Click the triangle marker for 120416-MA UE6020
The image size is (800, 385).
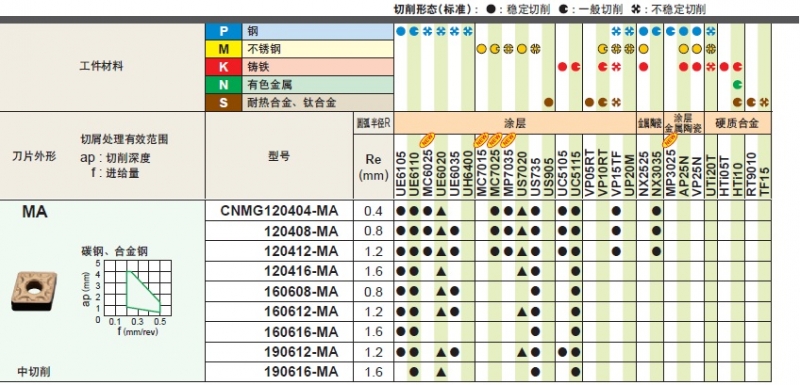[x=441, y=271]
